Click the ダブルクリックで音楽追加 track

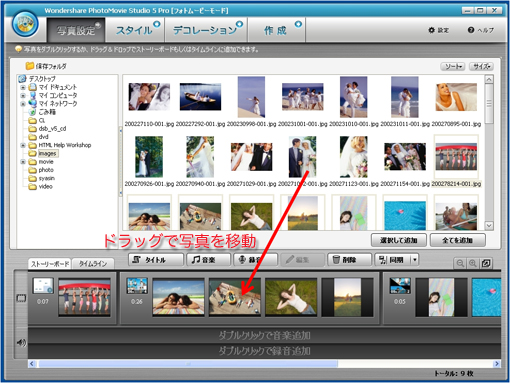(x=264, y=335)
